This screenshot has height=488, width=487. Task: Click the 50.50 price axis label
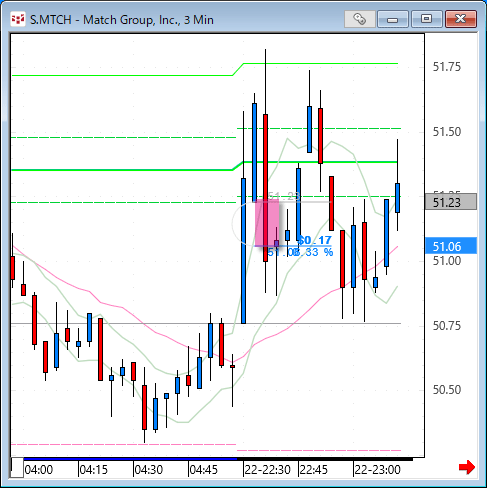pos(447,389)
